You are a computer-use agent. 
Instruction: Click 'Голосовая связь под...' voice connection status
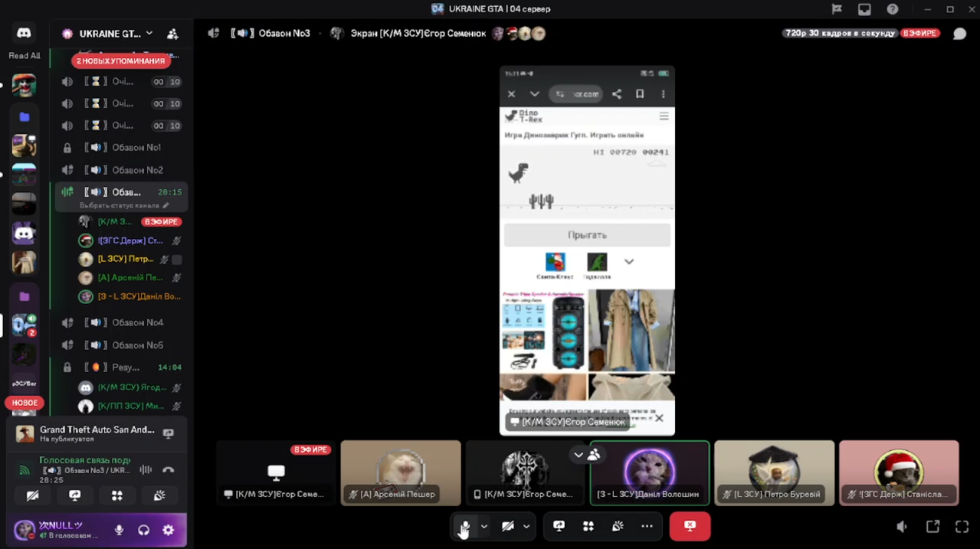coord(85,460)
